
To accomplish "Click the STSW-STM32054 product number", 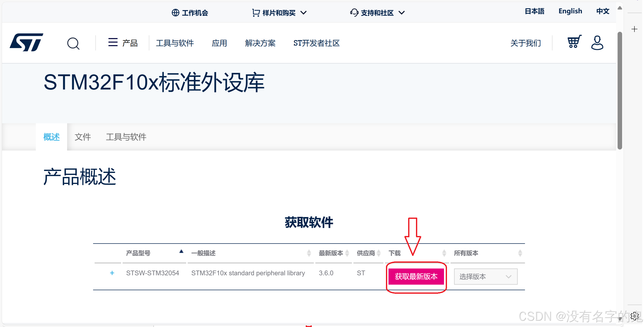I will tap(153, 273).
